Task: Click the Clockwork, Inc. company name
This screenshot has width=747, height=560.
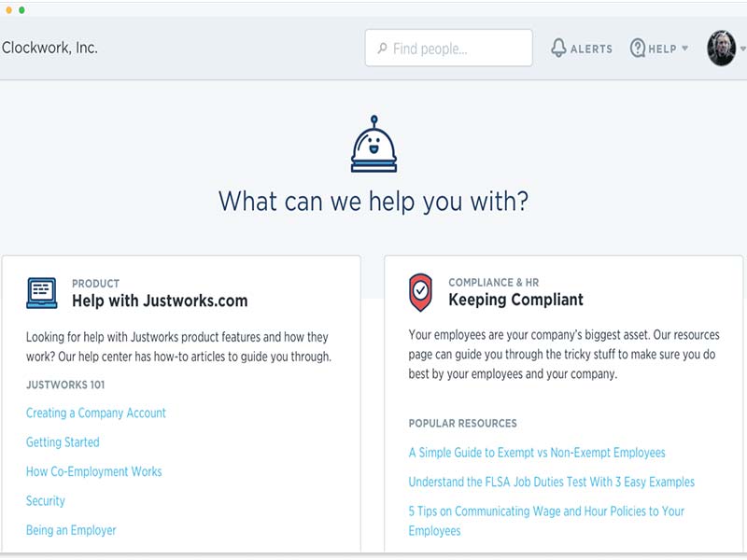Action: [x=50, y=48]
